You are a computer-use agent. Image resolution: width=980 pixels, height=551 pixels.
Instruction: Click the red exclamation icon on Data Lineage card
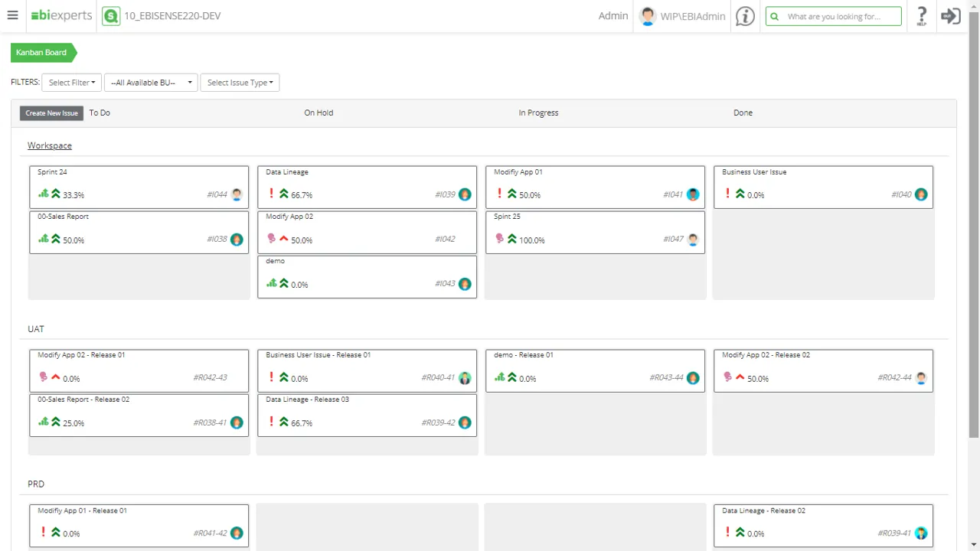pos(271,194)
